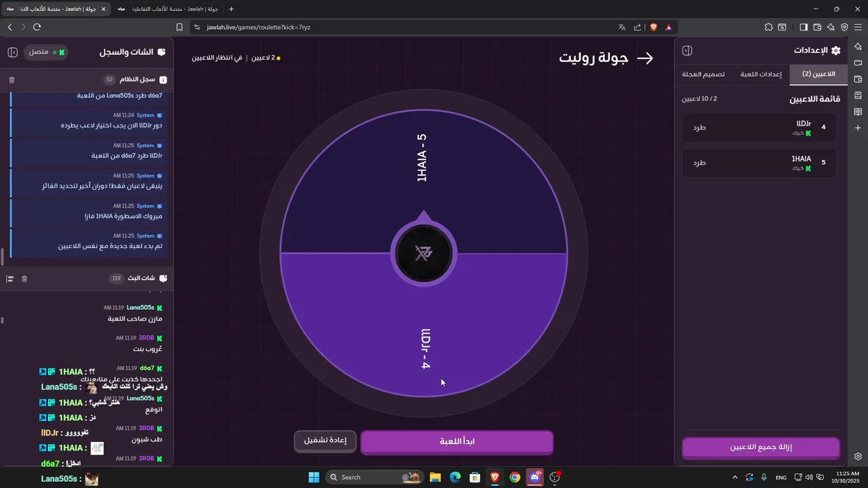Click the مازن صاحب اللعبة chat message

(x=135, y=319)
